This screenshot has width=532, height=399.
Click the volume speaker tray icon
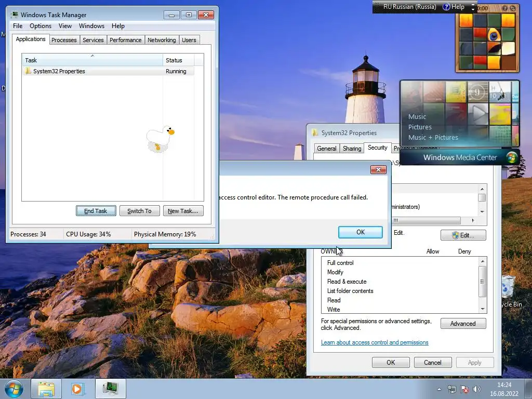point(477,389)
